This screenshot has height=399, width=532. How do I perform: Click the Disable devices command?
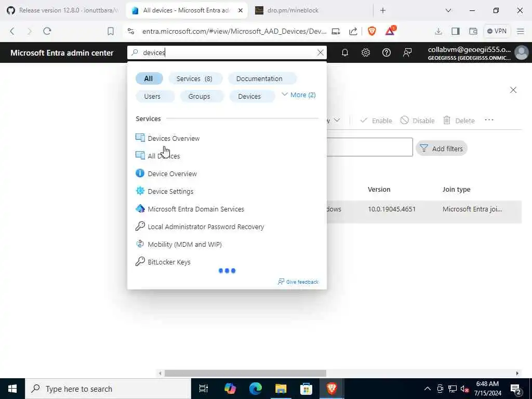click(x=417, y=121)
